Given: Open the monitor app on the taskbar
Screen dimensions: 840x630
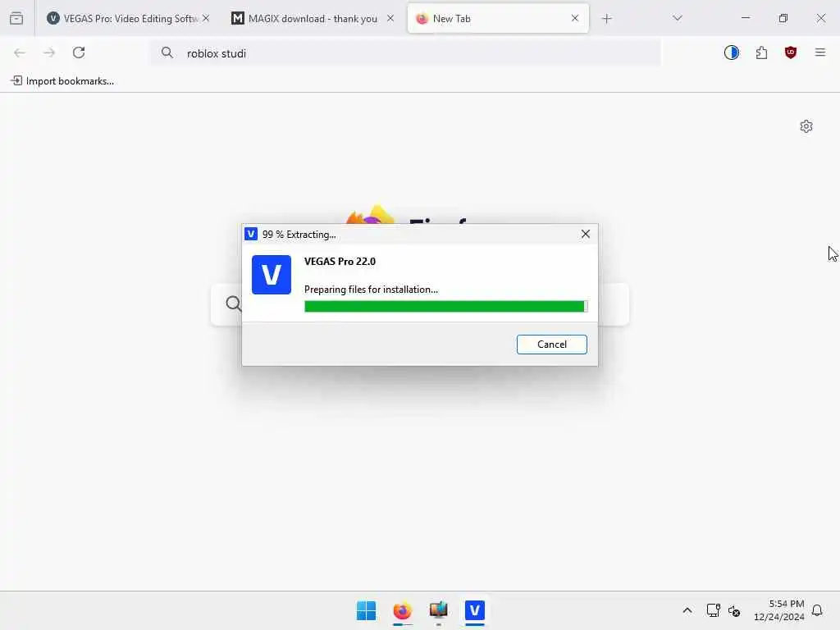Looking at the screenshot, I should click(x=438, y=610).
